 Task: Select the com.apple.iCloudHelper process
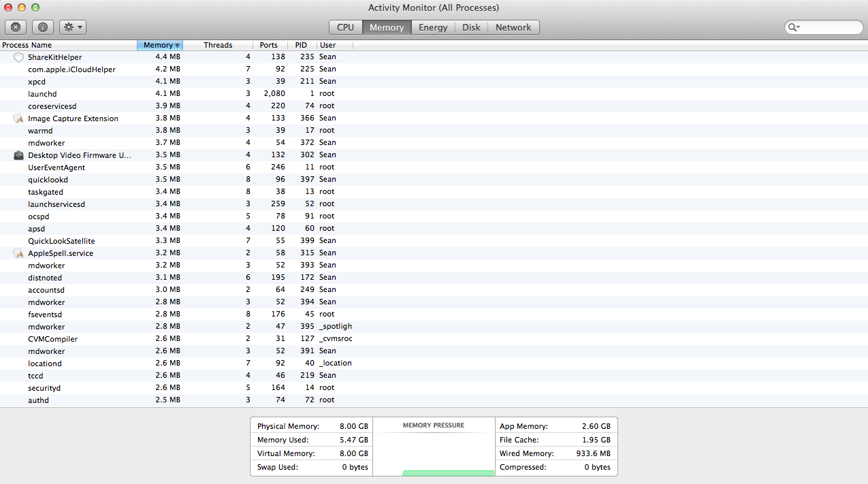(x=434, y=69)
